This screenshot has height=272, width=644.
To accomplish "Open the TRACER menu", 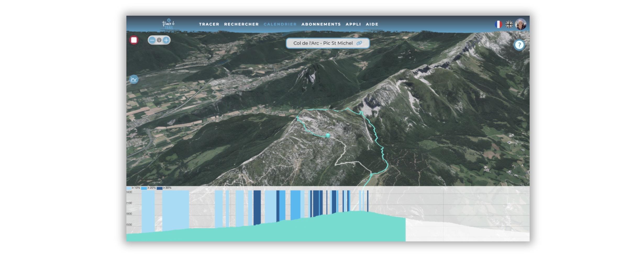I will (x=209, y=24).
